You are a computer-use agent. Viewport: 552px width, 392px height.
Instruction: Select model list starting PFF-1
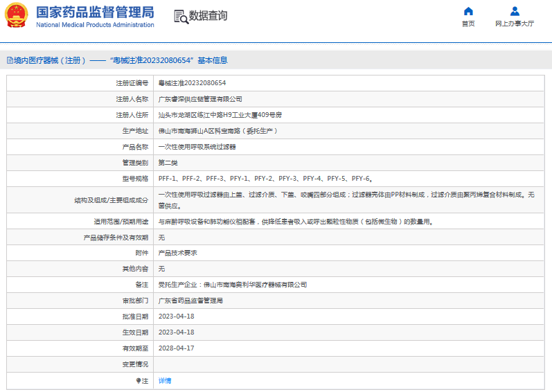coord(266,179)
